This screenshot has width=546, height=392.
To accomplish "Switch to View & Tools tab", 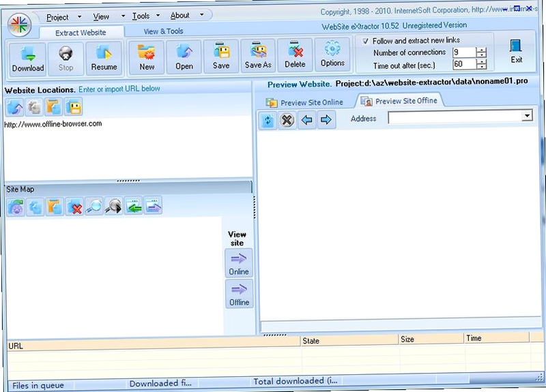I will 163,31.
